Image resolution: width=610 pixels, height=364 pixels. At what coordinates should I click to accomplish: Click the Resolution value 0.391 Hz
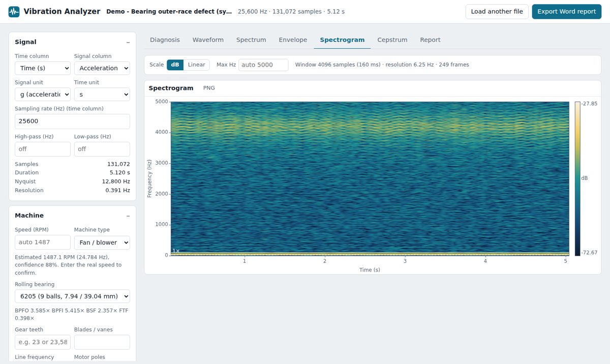(117, 191)
